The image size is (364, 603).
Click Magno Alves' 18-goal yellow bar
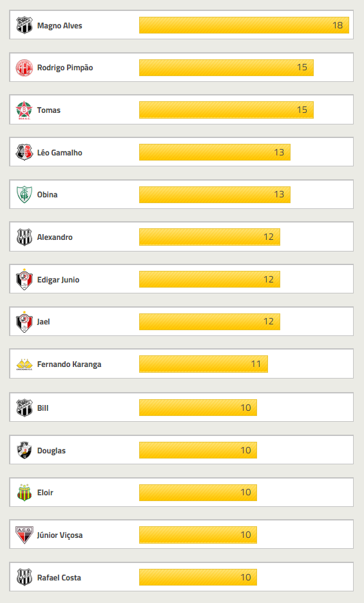click(x=244, y=25)
